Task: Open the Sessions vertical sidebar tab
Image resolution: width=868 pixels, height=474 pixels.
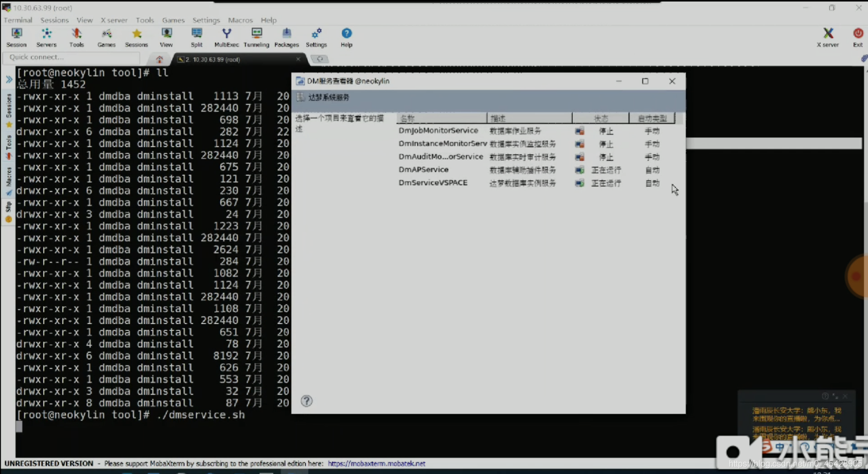Action: (x=9, y=110)
